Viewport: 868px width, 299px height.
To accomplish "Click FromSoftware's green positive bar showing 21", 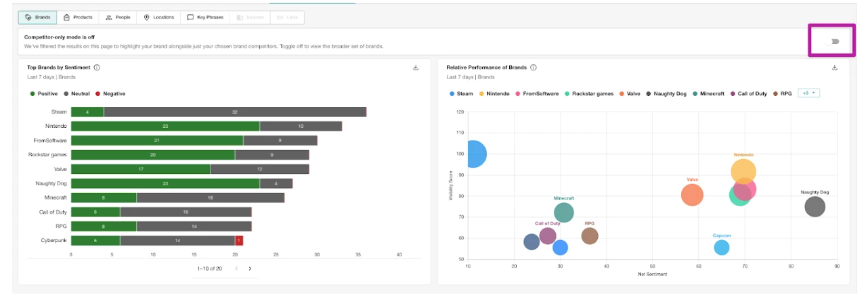I will (157, 140).
